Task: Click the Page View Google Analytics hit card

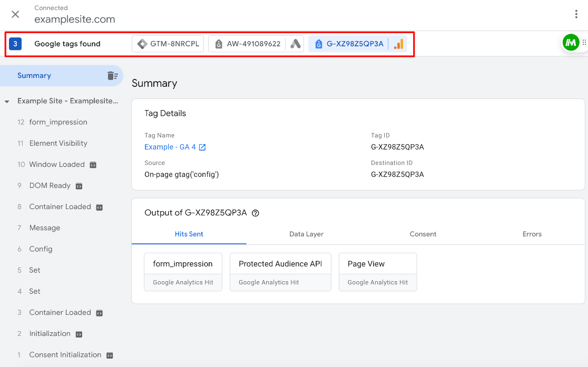Action: click(378, 272)
